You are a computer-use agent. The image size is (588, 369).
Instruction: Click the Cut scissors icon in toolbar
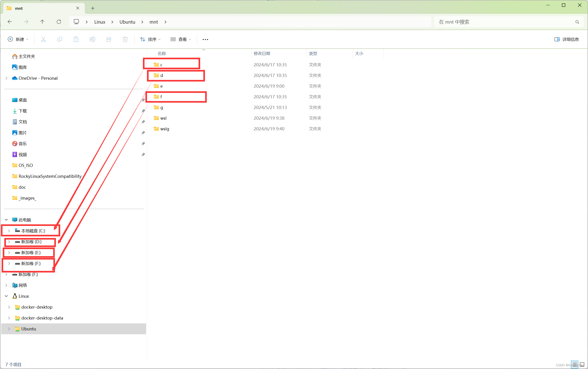[x=43, y=39]
